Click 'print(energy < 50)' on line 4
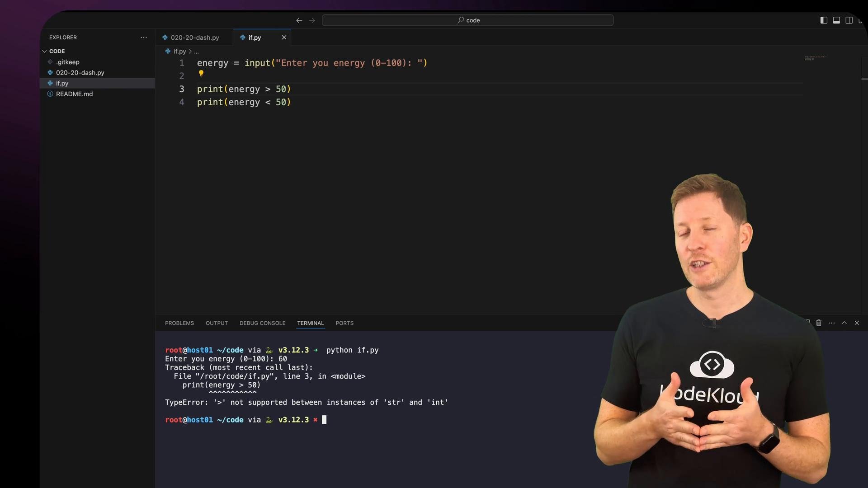Image resolution: width=868 pixels, height=488 pixels. (x=244, y=102)
